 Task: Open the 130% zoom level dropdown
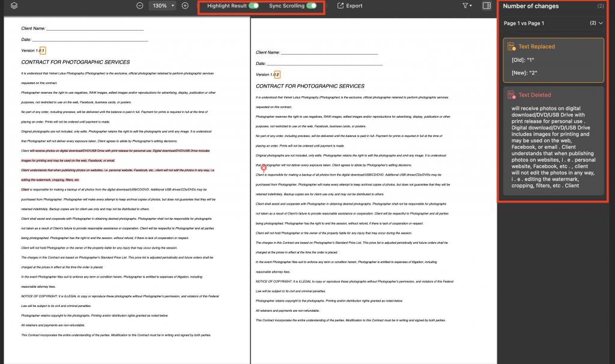tap(161, 5)
